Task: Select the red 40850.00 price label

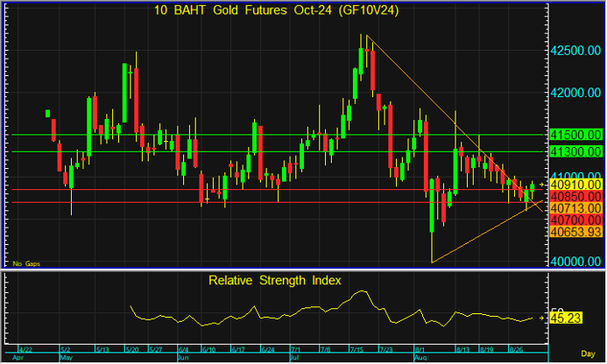Action: click(x=575, y=198)
